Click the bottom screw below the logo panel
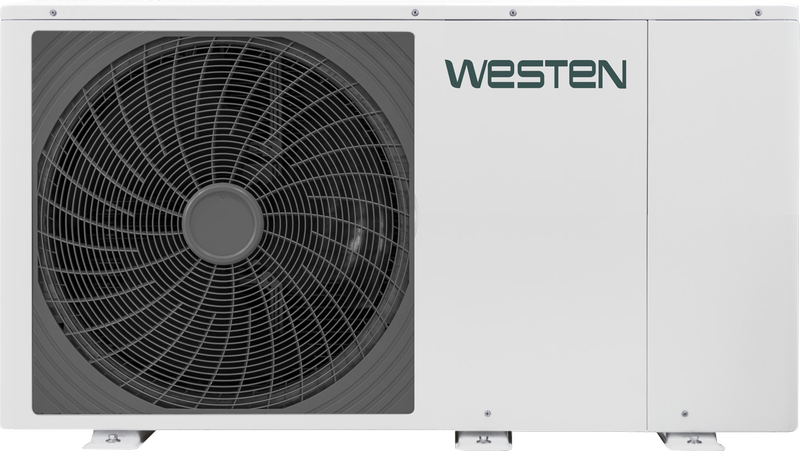This screenshot has width=800, height=451. coord(487,413)
